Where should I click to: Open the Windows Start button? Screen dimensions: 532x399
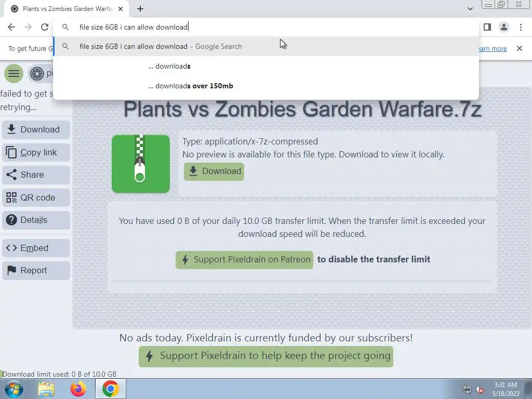pyautogui.click(x=14, y=389)
